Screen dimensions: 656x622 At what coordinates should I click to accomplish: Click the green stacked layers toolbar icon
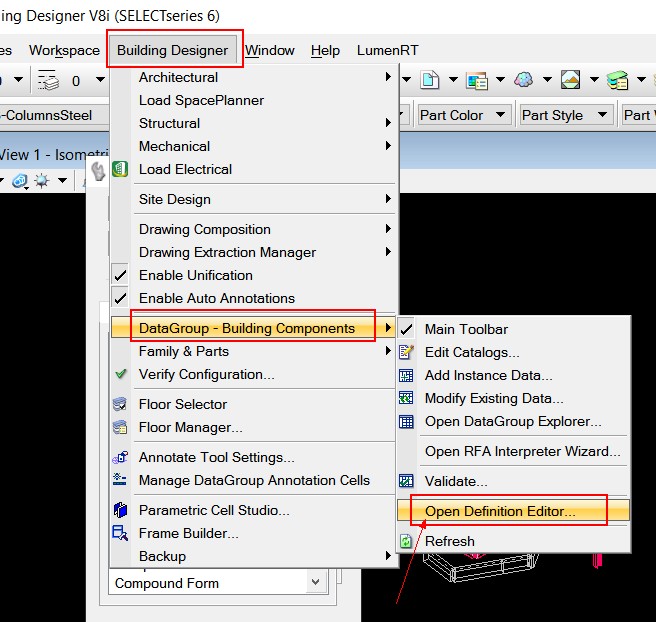click(x=618, y=80)
